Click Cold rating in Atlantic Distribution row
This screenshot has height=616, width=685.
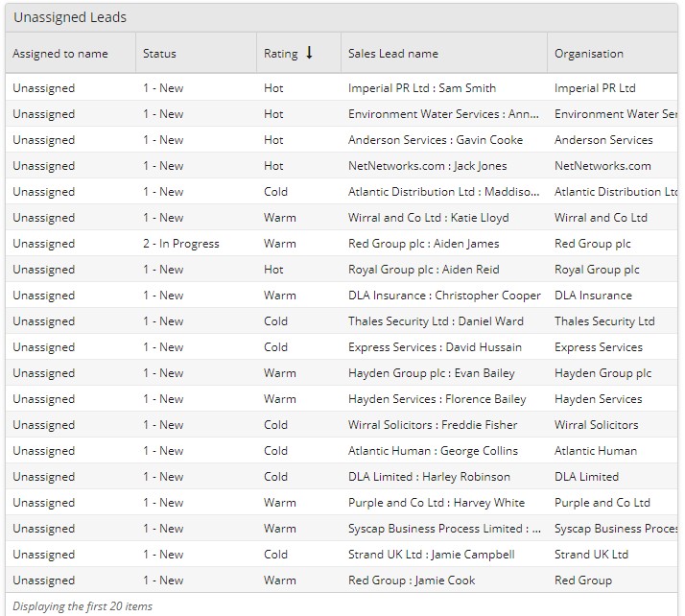[275, 192]
